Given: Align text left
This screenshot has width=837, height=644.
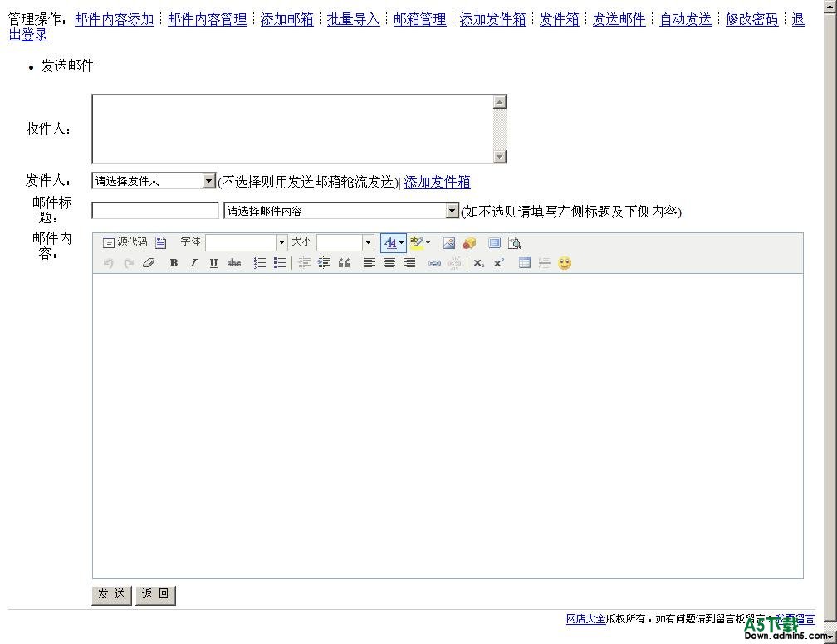Looking at the screenshot, I should tap(369, 263).
